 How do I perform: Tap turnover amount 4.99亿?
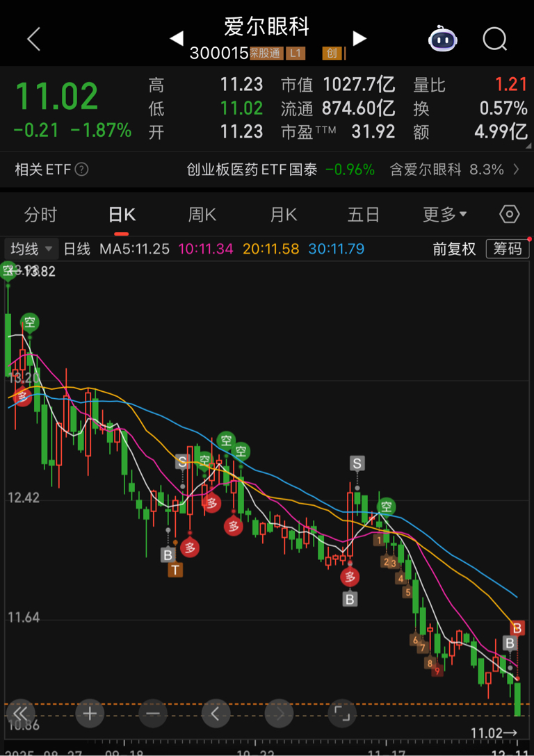pos(501,131)
